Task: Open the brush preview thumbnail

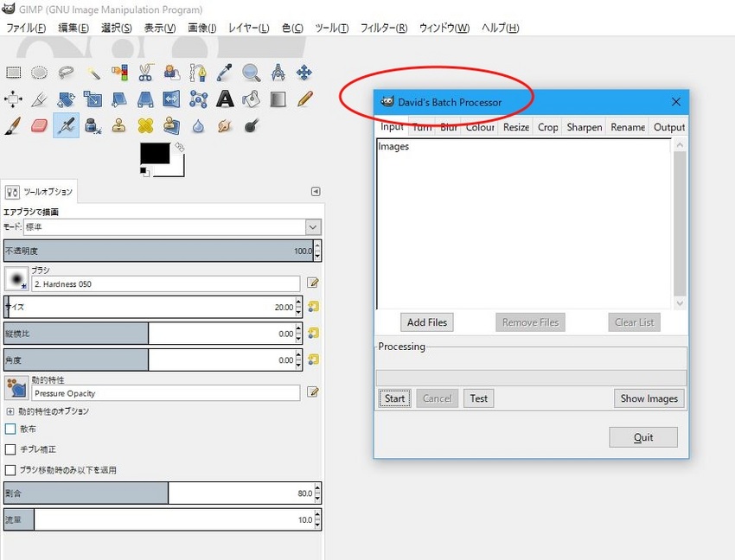Action: 16,279
